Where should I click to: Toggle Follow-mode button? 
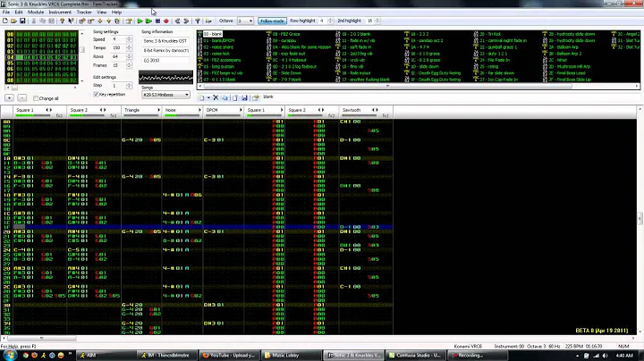(272, 21)
